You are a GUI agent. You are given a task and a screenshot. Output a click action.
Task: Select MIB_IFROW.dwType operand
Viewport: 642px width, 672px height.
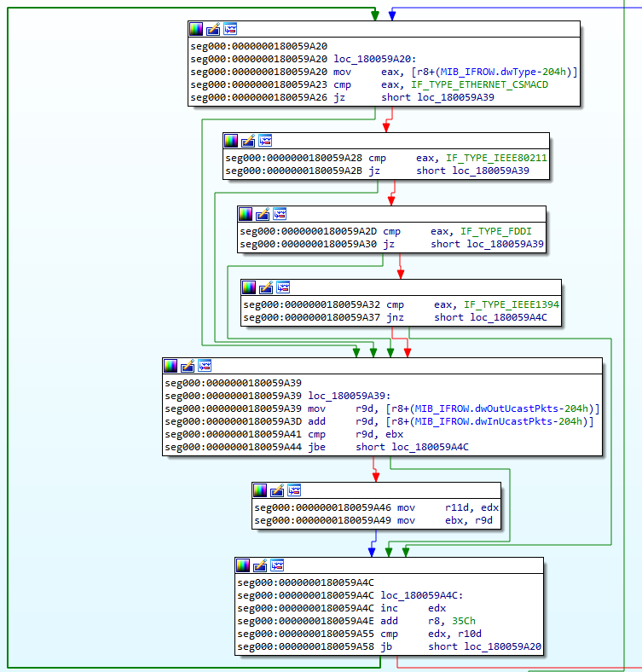tap(489, 72)
